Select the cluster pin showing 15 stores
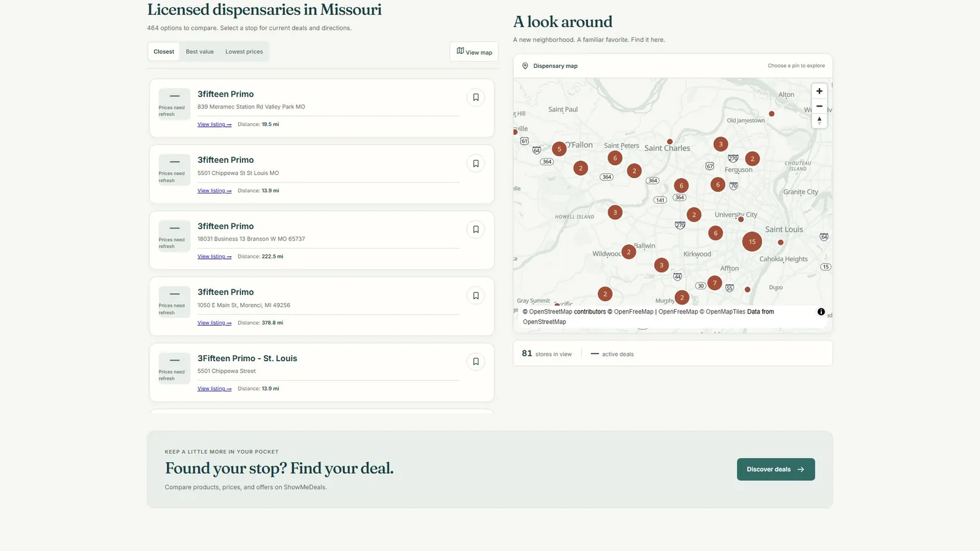 (752, 242)
